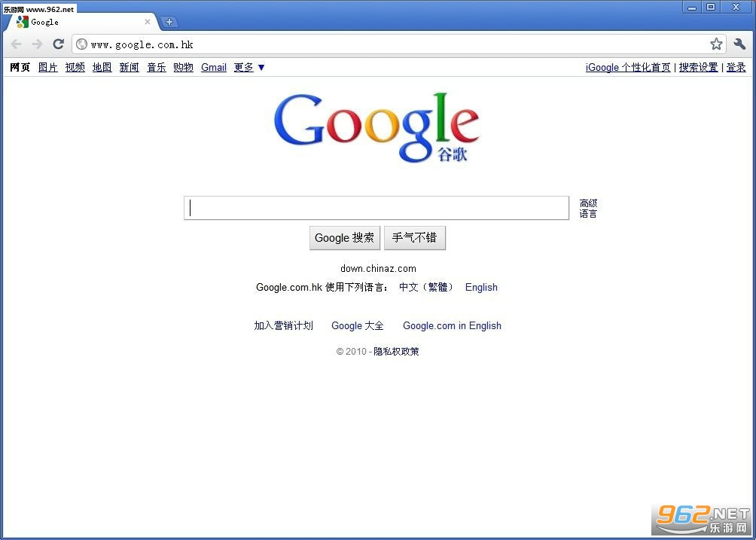This screenshot has width=756, height=540.
Task: Switch language to English
Action: (481, 288)
